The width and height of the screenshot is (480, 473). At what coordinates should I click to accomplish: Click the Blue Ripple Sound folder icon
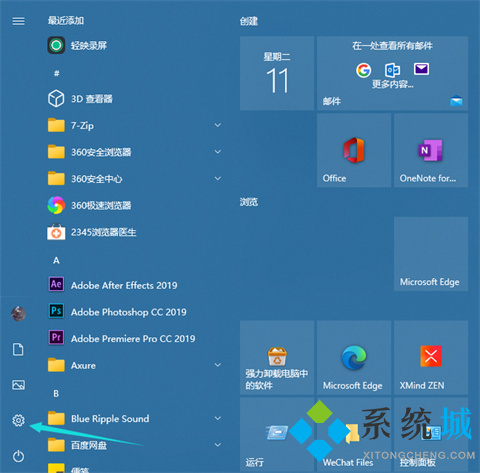(x=56, y=418)
